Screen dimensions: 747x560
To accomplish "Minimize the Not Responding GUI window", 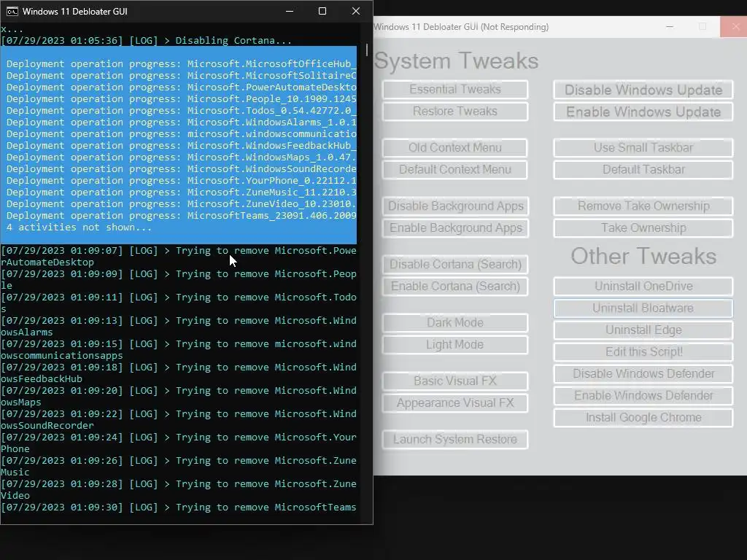I will coord(670,27).
